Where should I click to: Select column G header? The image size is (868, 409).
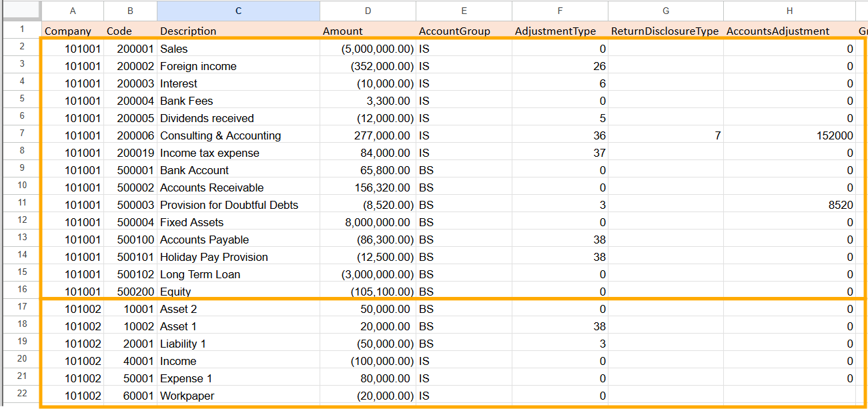(666, 11)
